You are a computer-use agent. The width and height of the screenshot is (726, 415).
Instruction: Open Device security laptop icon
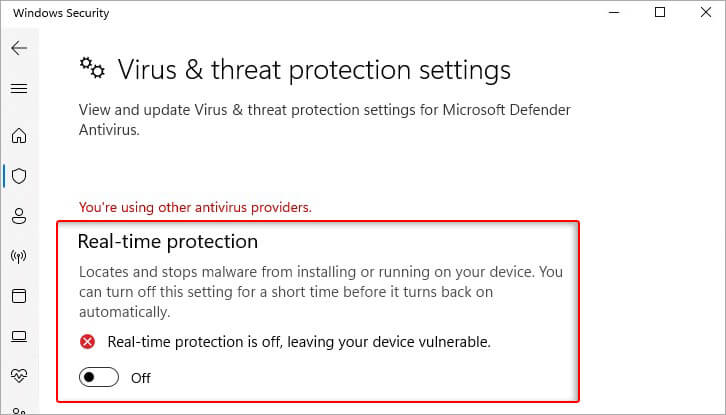(x=19, y=337)
